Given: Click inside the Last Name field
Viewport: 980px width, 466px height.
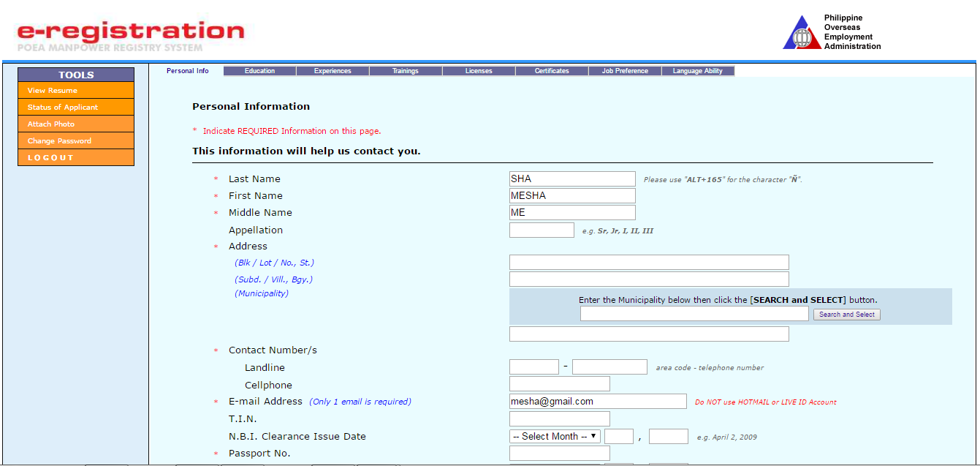Looking at the screenshot, I should (x=571, y=178).
